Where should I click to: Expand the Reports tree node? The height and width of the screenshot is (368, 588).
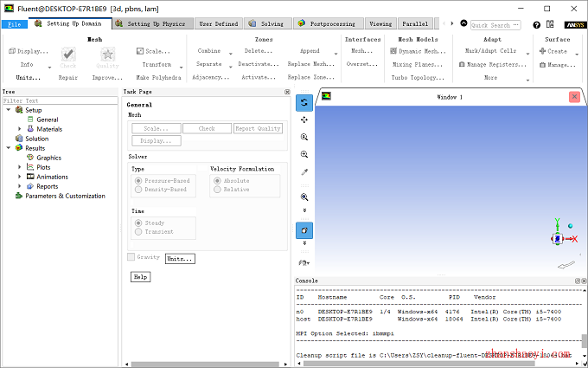(20, 186)
